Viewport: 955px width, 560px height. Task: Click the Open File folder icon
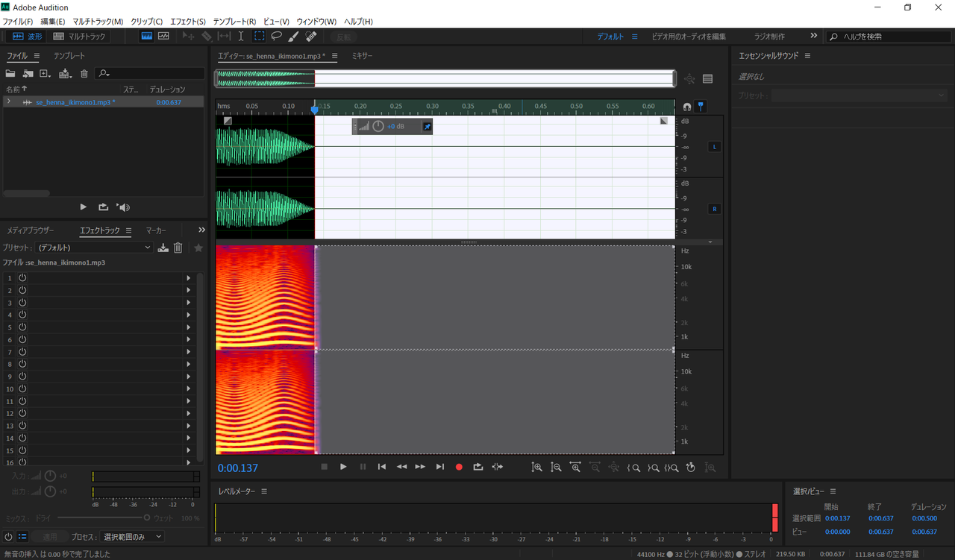point(10,73)
